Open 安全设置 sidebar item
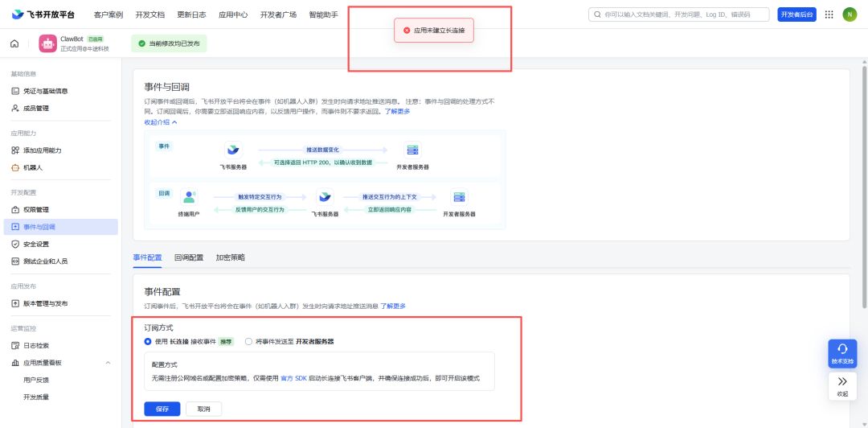The image size is (868, 428). pyautogui.click(x=61, y=244)
